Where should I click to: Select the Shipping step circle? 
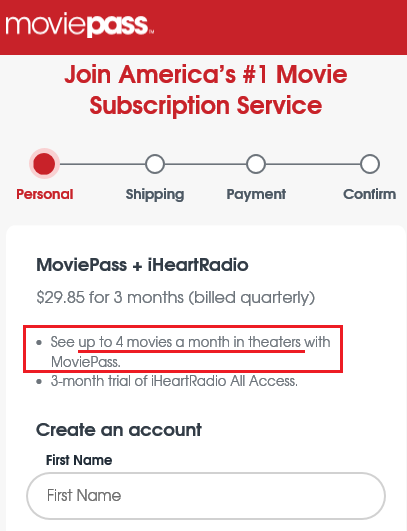click(155, 164)
